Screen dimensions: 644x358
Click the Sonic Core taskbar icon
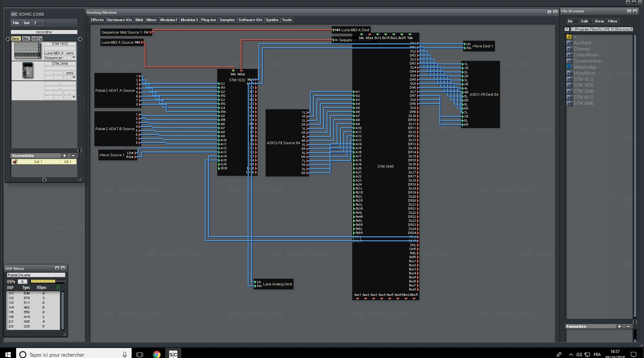point(173,354)
